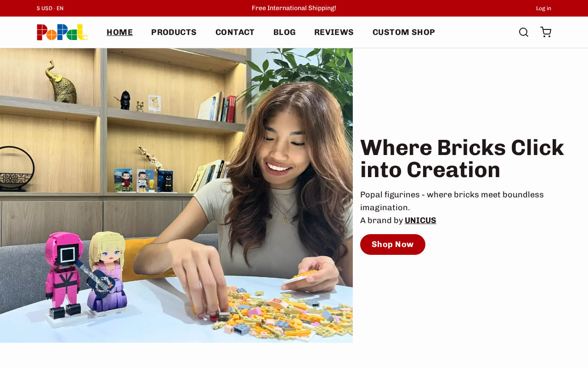Image resolution: width=588 pixels, height=368 pixels.
Task: Click the red Shop Now button
Action: 393,244
